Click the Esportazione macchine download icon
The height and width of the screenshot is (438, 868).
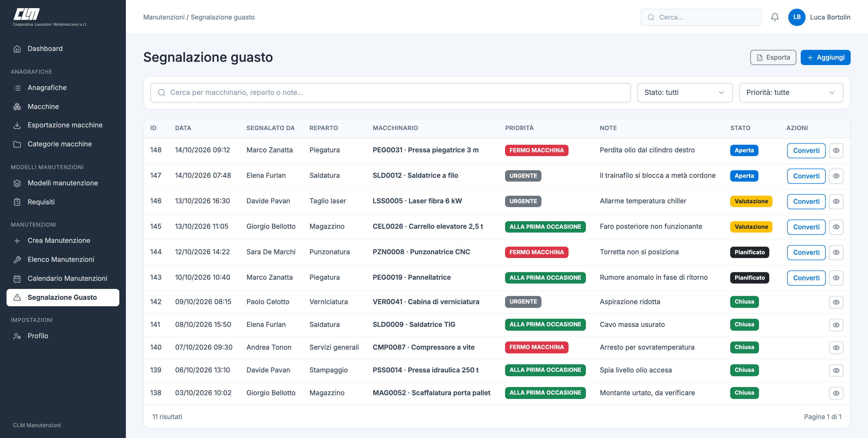tap(17, 125)
